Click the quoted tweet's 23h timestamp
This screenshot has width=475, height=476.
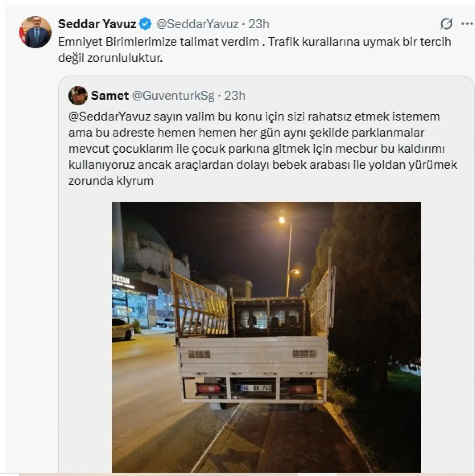pos(235,96)
